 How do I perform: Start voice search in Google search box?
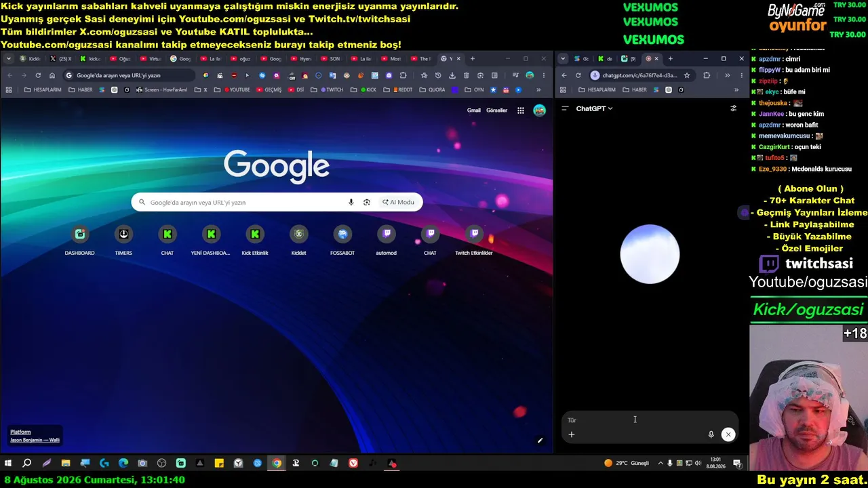(x=351, y=202)
